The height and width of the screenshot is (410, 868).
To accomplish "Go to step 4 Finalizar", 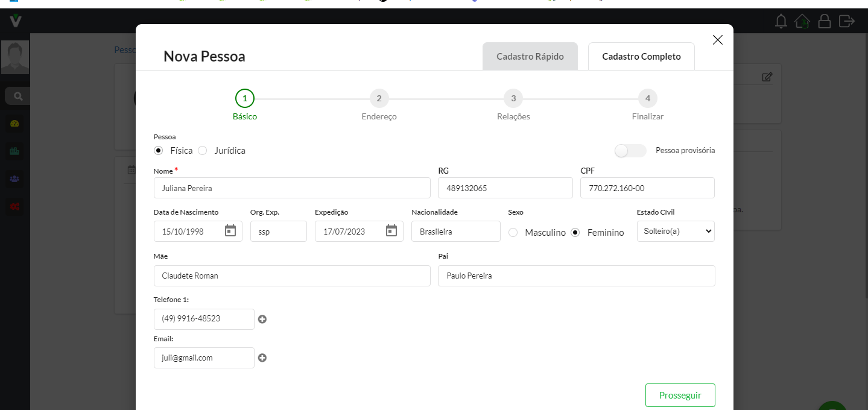I will pyautogui.click(x=648, y=98).
